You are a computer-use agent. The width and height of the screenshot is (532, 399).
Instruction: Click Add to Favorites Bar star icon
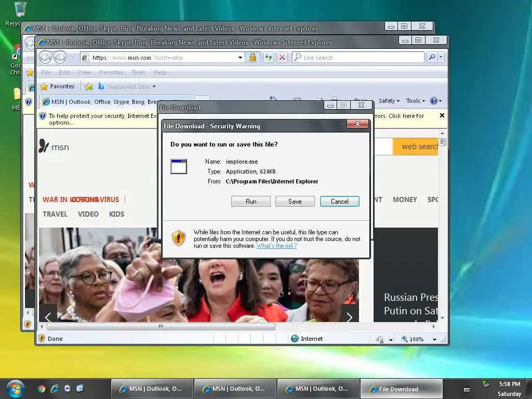coord(88,87)
